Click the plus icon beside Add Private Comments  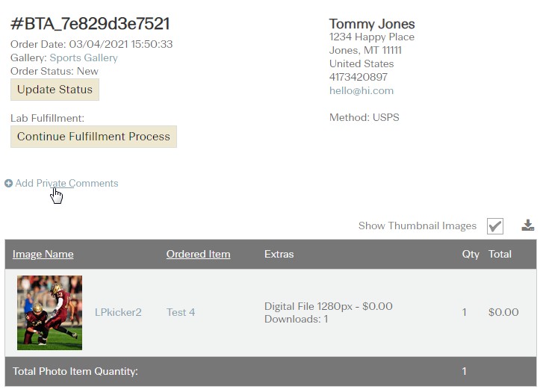point(9,183)
